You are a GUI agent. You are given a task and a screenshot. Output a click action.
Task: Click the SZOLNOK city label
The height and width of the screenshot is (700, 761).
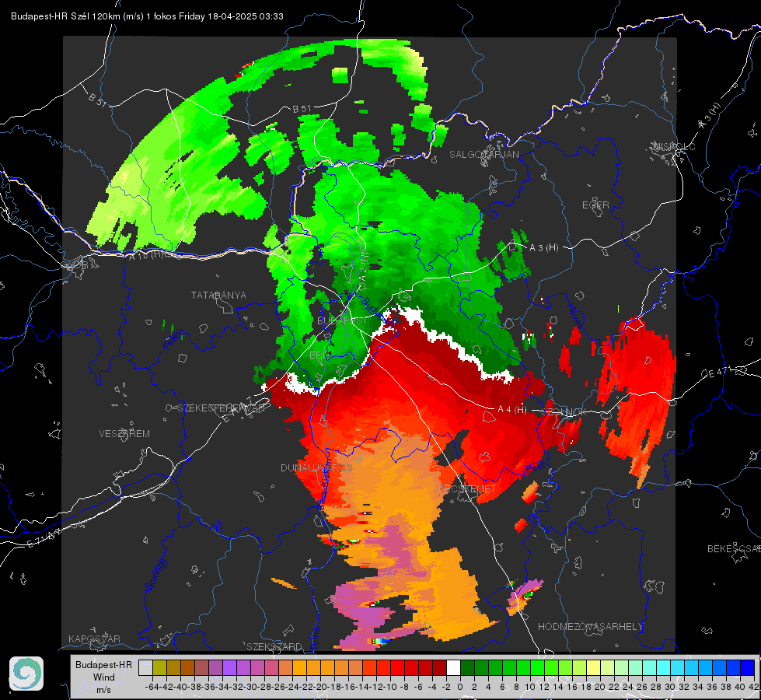tap(566, 411)
